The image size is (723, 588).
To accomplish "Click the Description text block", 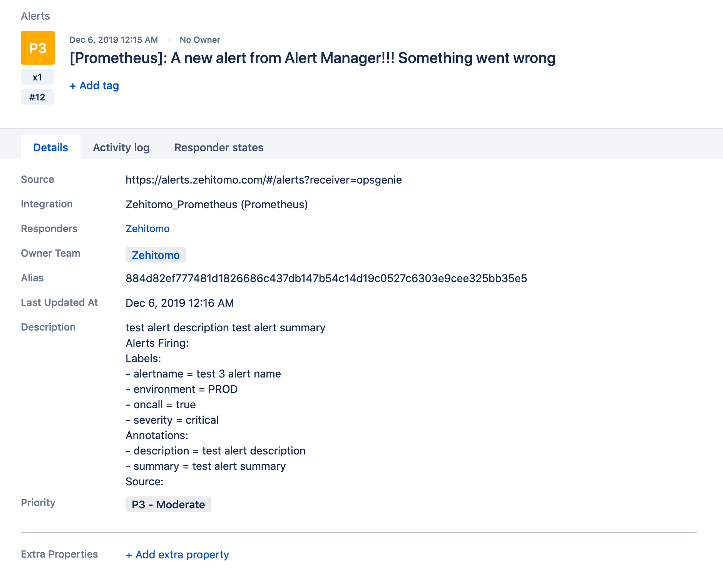I will pos(225,404).
